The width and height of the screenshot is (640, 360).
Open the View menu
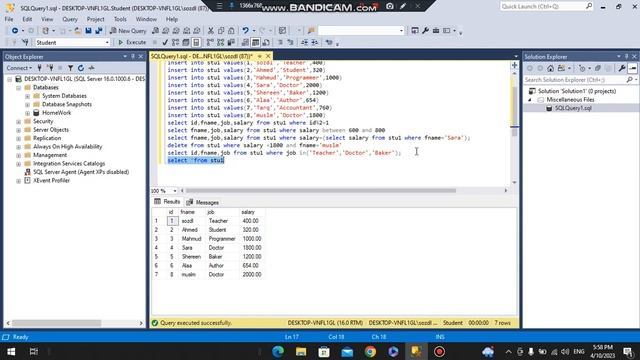pos(47,19)
